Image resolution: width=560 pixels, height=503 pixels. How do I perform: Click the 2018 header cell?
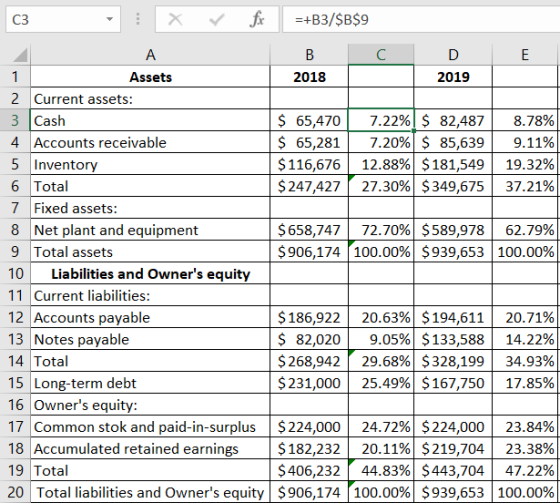tap(309, 77)
